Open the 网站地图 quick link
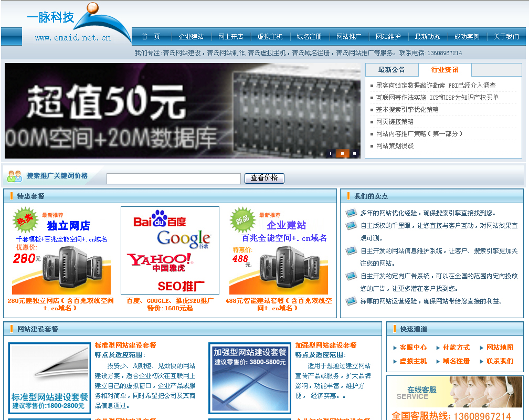529x420 pixels. [x=500, y=348]
